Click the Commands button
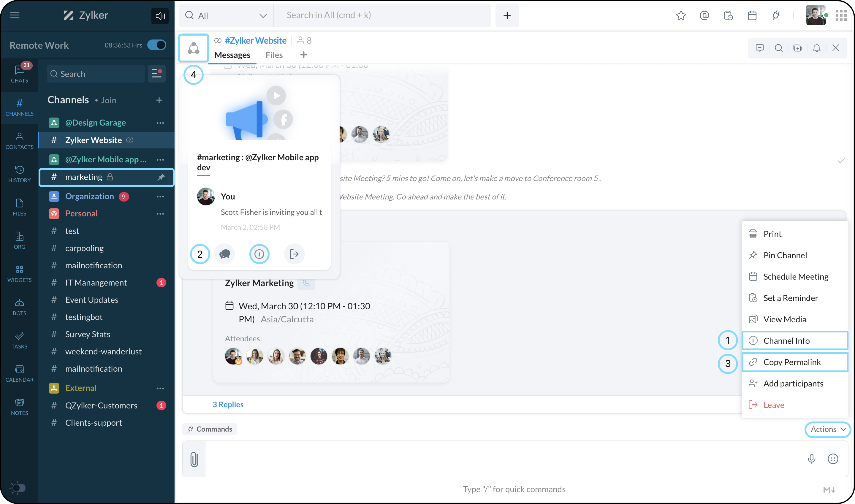The height and width of the screenshot is (504, 855). [210, 429]
